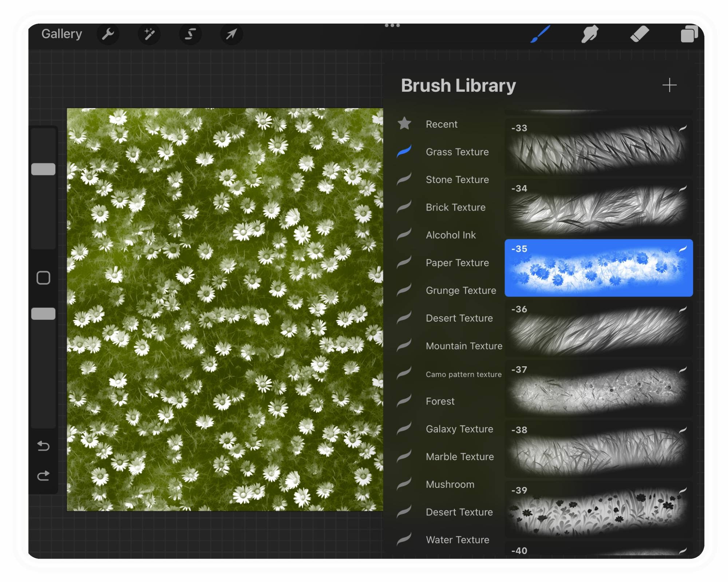Add a new brush with plus icon

669,85
